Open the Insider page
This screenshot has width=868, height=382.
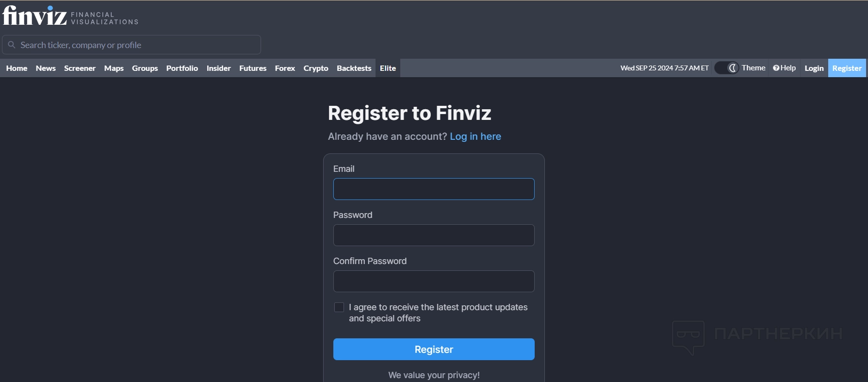[x=218, y=68]
